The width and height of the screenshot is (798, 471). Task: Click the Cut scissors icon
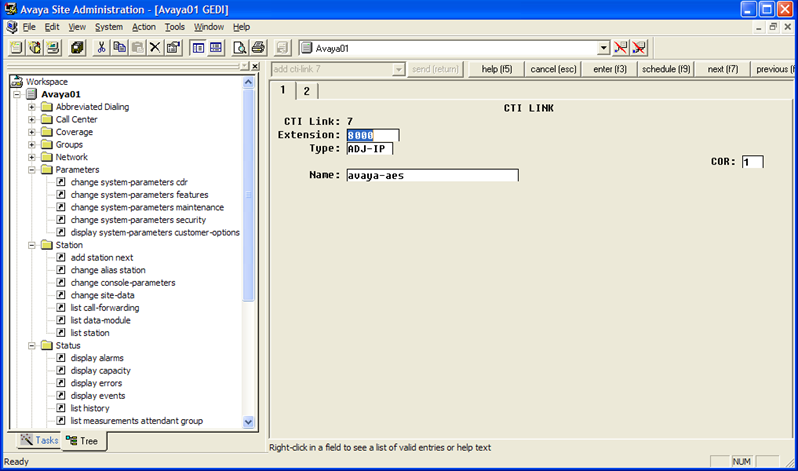click(101, 48)
